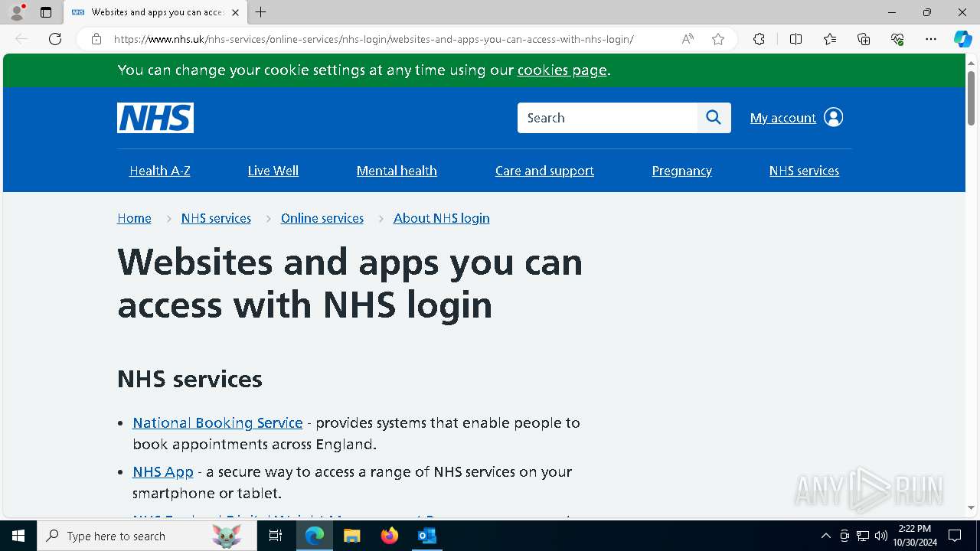980x551 pixels.
Task: Open the Care and support menu
Action: tap(544, 171)
